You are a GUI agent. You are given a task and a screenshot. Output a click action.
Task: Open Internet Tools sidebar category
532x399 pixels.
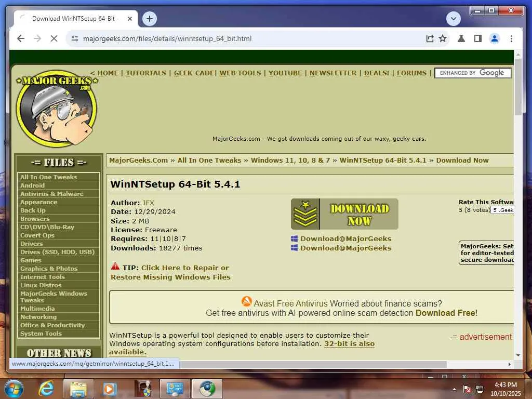43,277
